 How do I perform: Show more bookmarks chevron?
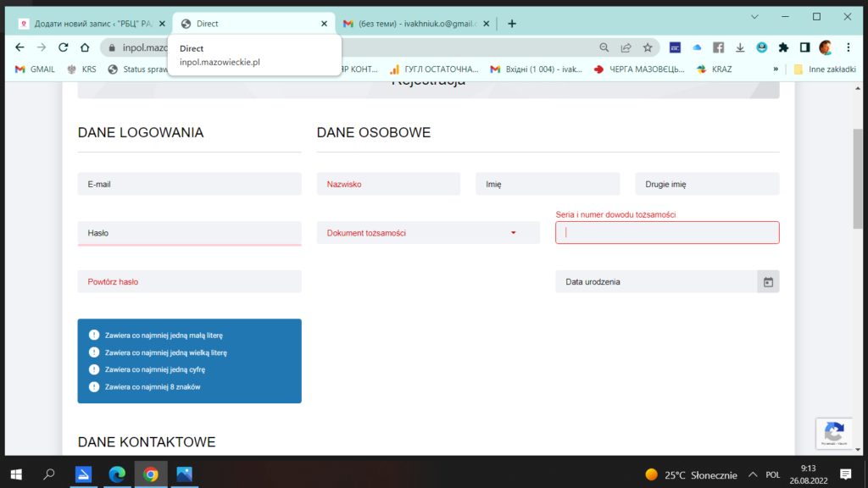pos(776,69)
